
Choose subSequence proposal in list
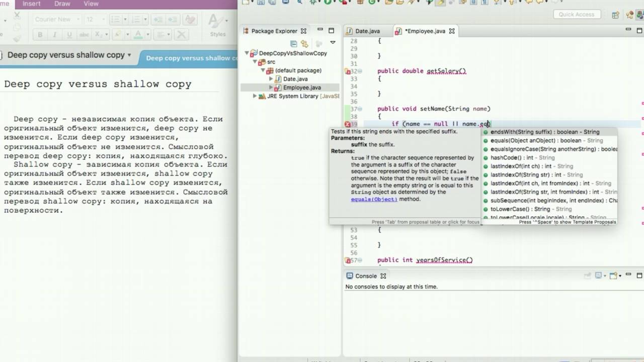[x=549, y=200]
